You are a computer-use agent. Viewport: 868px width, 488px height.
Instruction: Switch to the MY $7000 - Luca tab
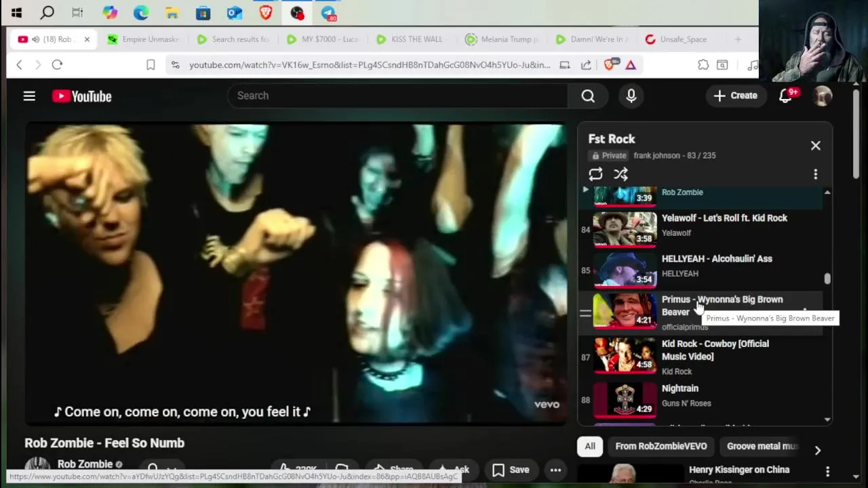[x=322, y=39]
